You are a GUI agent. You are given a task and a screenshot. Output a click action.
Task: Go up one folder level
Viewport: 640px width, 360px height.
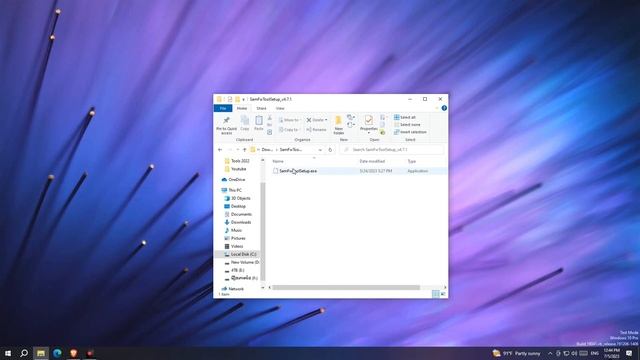tap(244, 150)
